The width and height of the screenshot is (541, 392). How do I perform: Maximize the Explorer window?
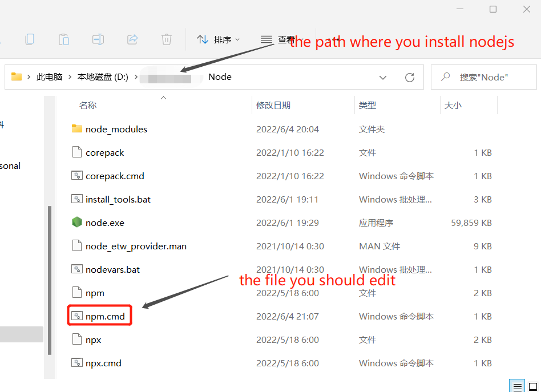click(493, 9)
